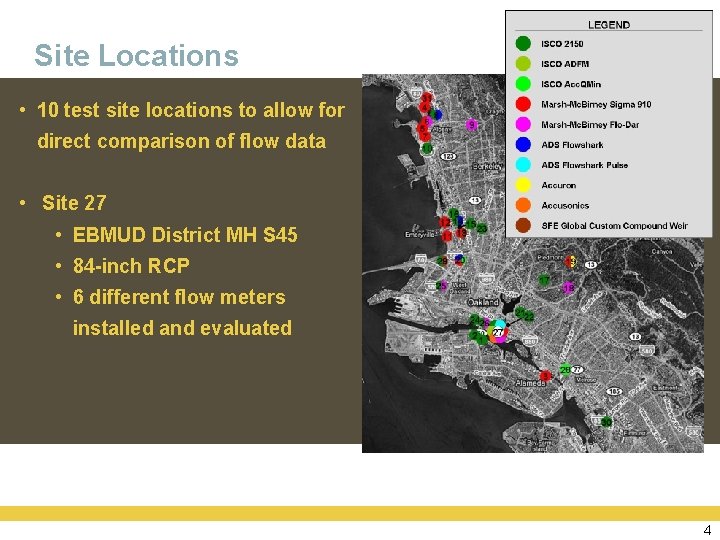Select multicolor site marker 19 near Piedmont
720x540 pixels.
(x=570, y=262)
